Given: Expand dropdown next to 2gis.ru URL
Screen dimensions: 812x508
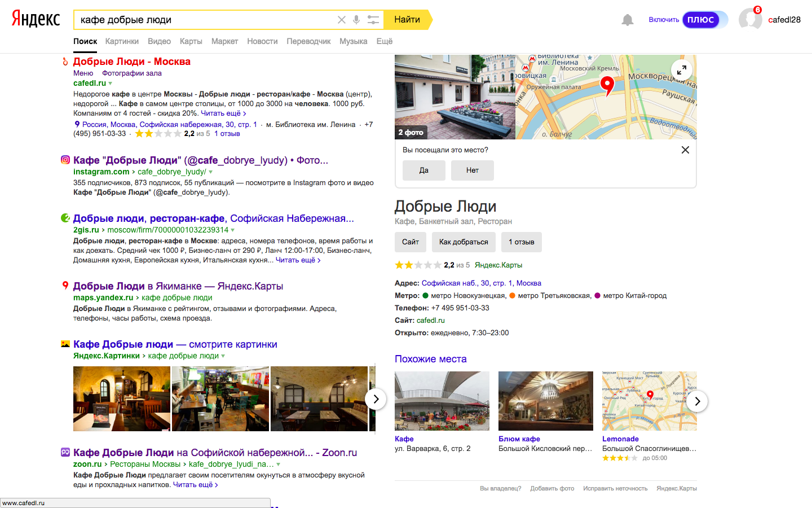Looking at the screenshot, I should (x=233, y=230).
